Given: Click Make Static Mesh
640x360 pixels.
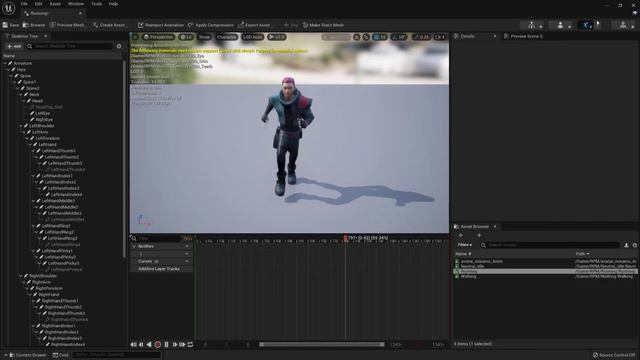Looking at the screenshot, I should [x=323, y=25].
